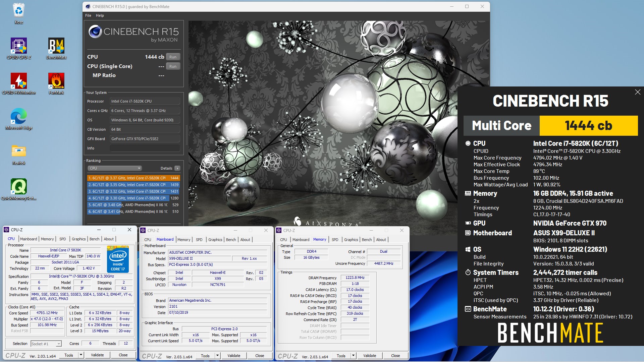
Task: Close the BenchMate result overlay panel
Action: point(638,92)
